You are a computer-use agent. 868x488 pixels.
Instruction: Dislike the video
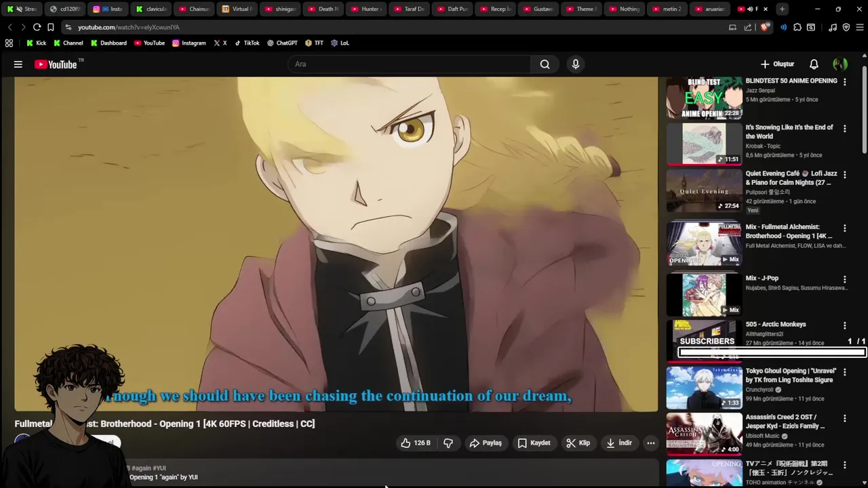click(448, 443)
